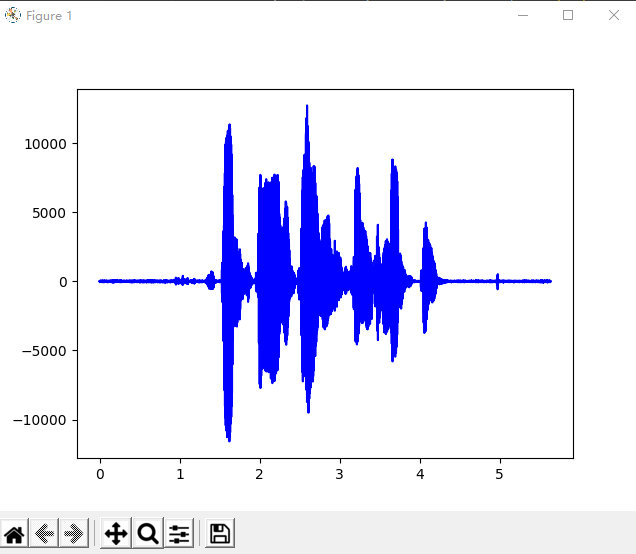Activate the Pan axes tool
Image resolution: width=636 pixels, height=554 pixels.
point(116,534)
